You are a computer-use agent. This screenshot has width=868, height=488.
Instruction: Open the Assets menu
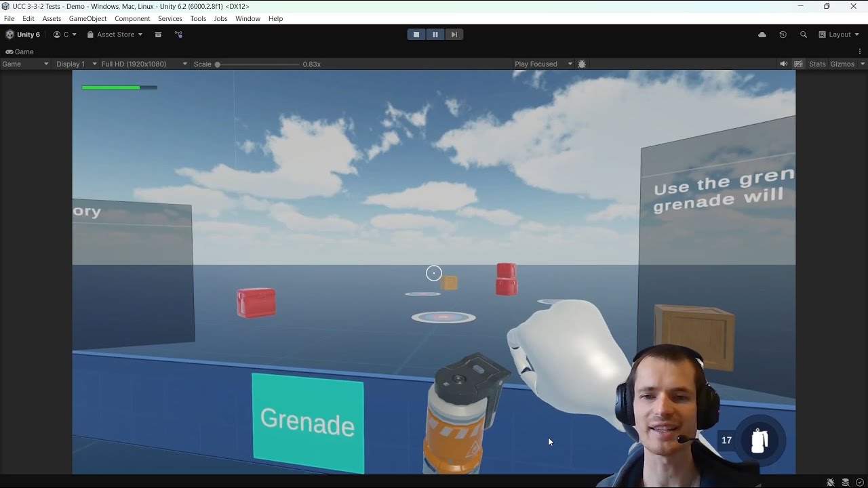coord(52,18)
